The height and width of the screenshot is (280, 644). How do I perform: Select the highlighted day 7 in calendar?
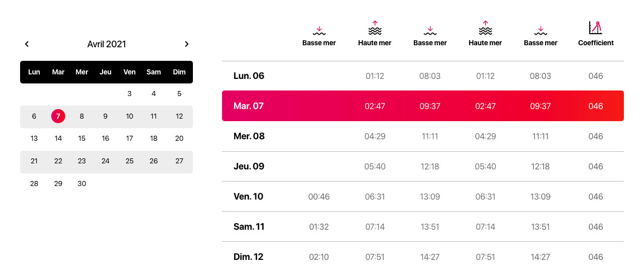[x=58, y=116]
